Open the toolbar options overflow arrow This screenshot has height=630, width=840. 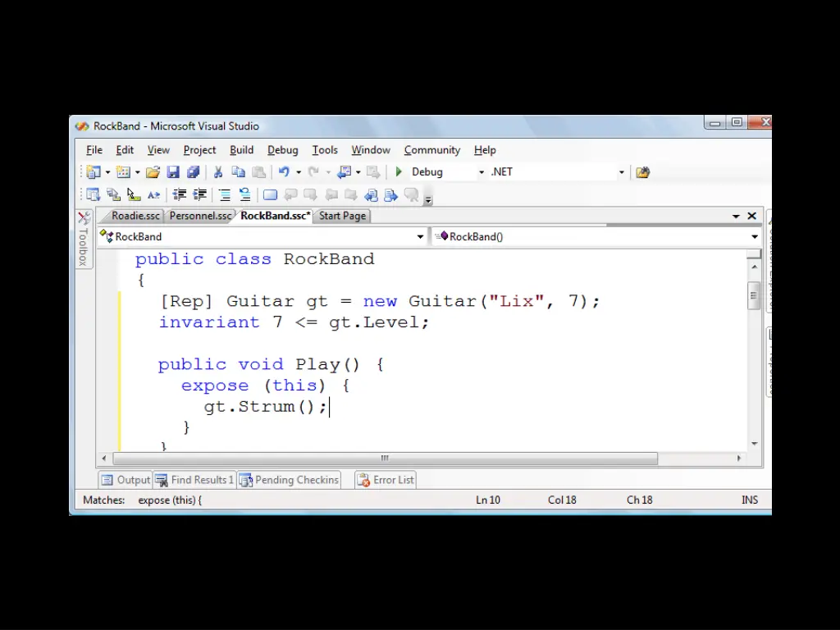coord(428,201)
